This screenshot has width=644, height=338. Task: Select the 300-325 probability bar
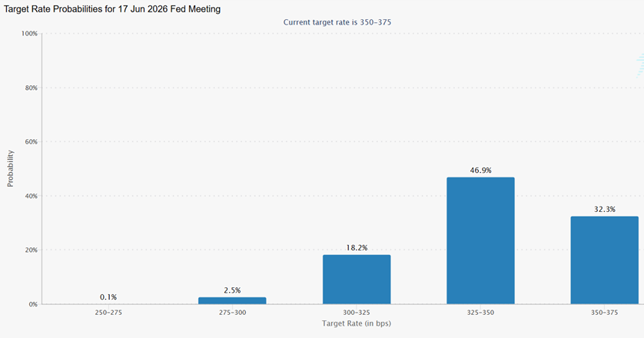click(357, 279)
